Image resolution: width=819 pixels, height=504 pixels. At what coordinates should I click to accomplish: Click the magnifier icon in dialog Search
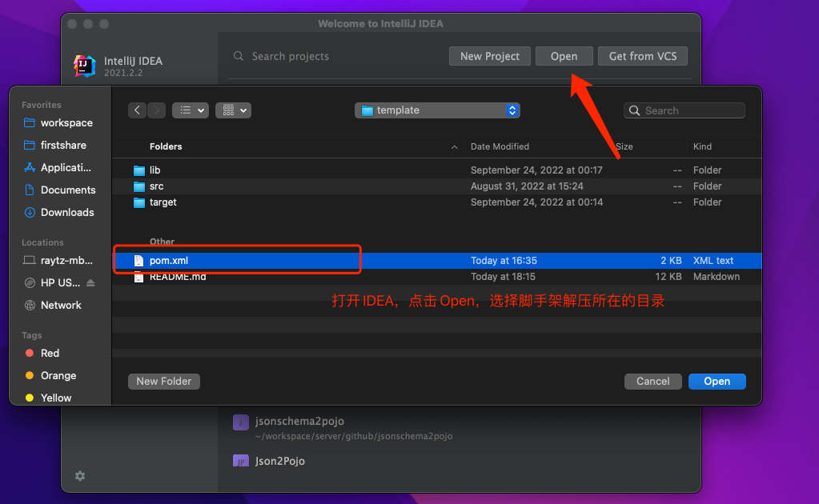click(635, 110)
